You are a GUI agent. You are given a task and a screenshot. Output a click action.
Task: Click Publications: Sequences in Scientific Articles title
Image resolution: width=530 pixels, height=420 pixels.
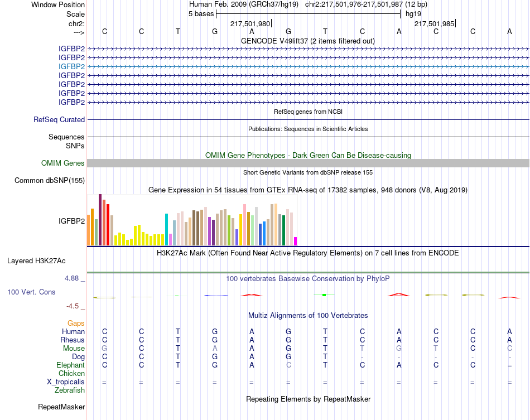click(308, 129)
